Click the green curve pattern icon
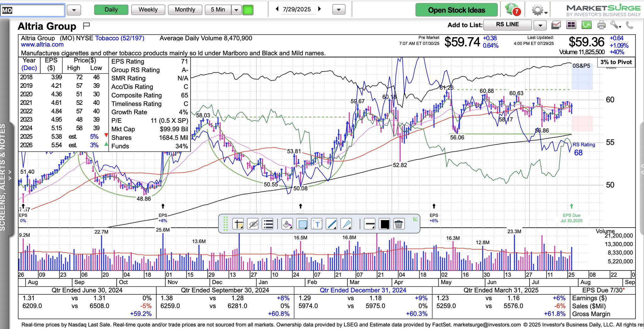The width and height of the screenshot is (644, 329). (586, 25)
